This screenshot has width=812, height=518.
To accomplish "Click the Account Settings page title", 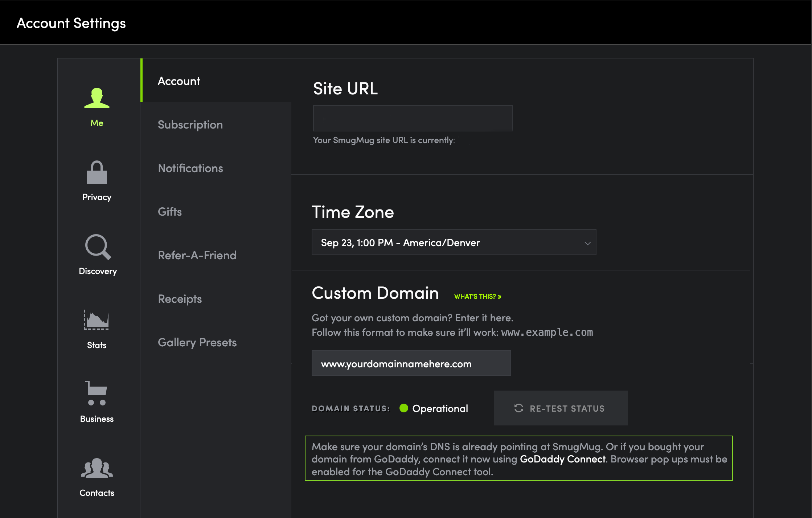I will tap(71, 23).
